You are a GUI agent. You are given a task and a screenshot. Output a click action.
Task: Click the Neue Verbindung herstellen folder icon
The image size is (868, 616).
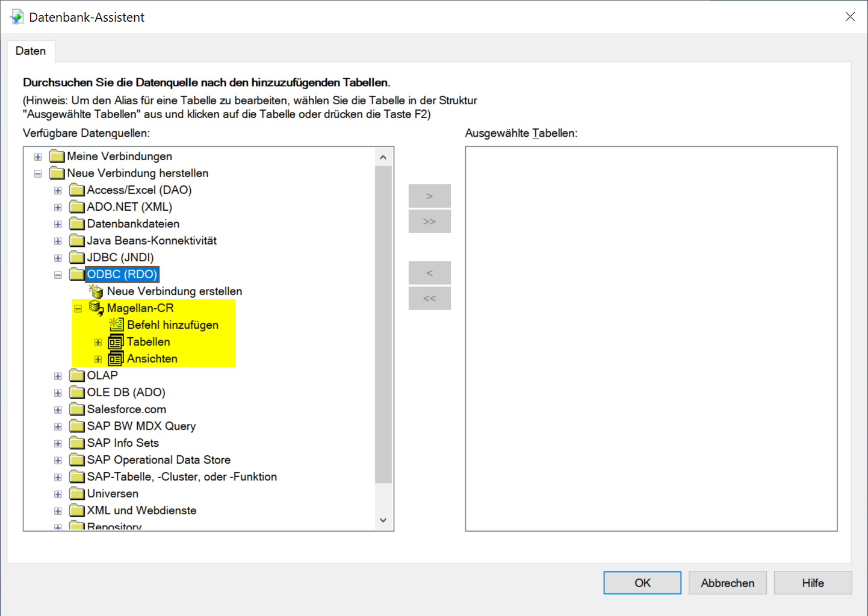(x=57, y=173)
